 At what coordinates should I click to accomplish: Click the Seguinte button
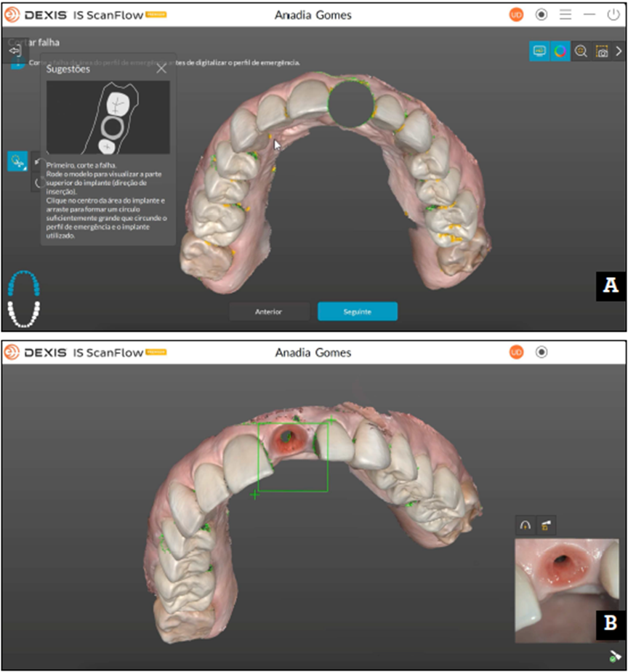(357, 311)
